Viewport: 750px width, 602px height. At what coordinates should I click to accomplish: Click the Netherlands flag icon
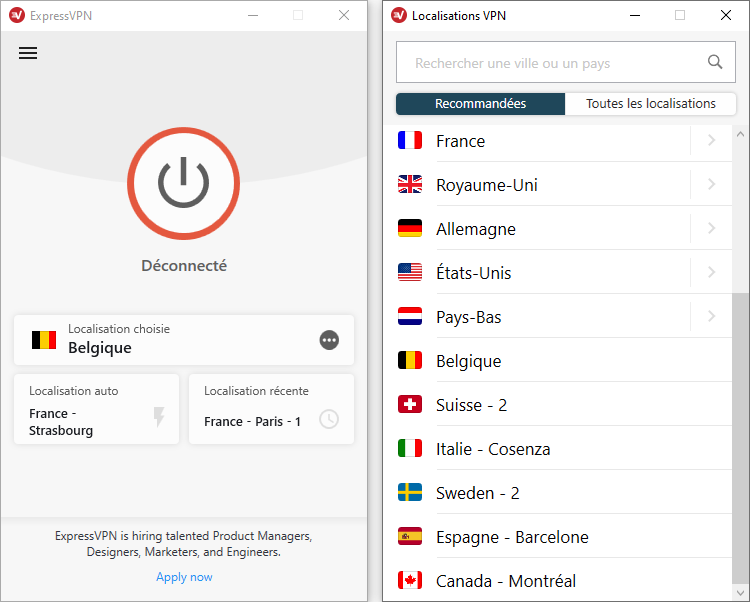410,317
